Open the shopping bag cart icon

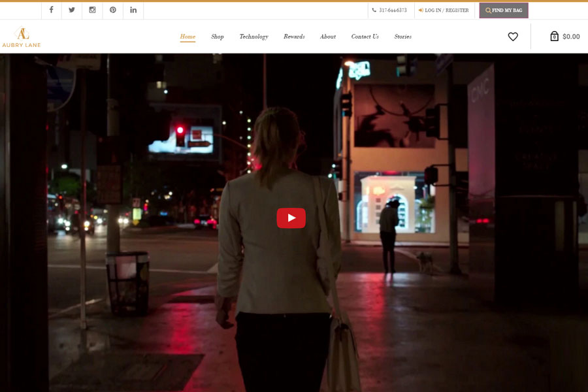point(554,36)
